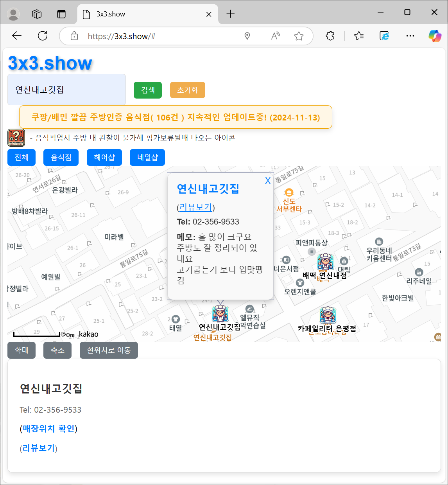Open Copilot sidebar icon

click(435, 36)
